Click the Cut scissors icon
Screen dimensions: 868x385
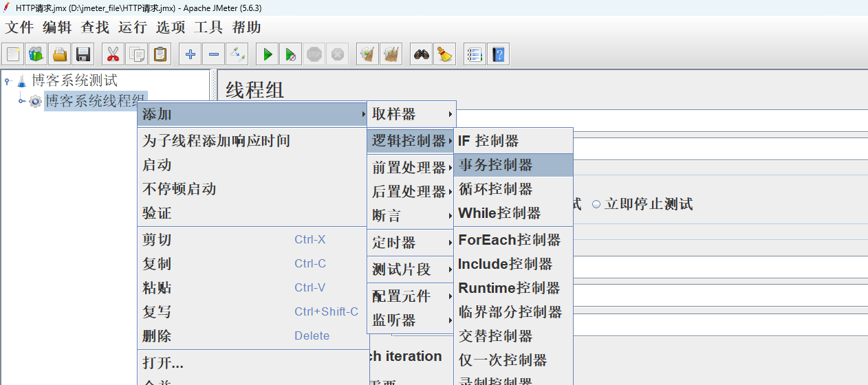(x=113, y=54)
